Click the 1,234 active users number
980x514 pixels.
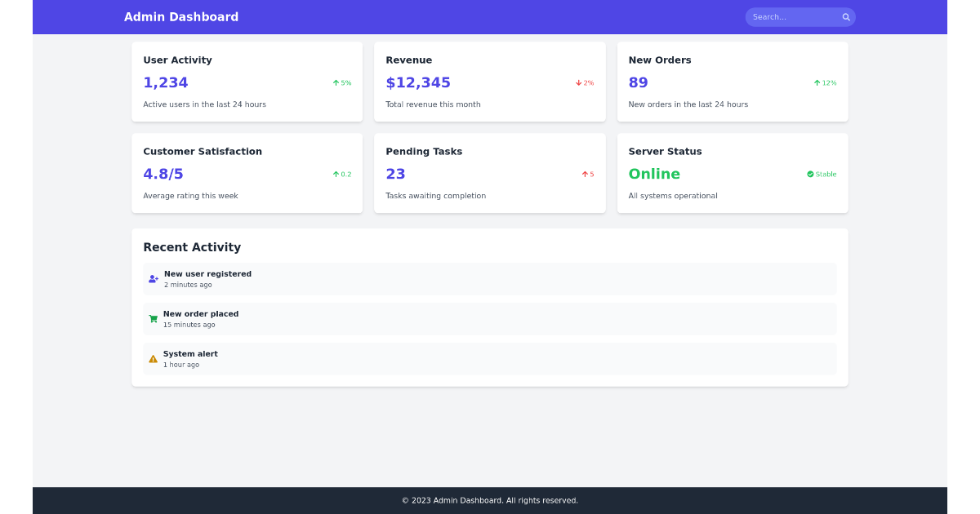(x=165, y=82)
